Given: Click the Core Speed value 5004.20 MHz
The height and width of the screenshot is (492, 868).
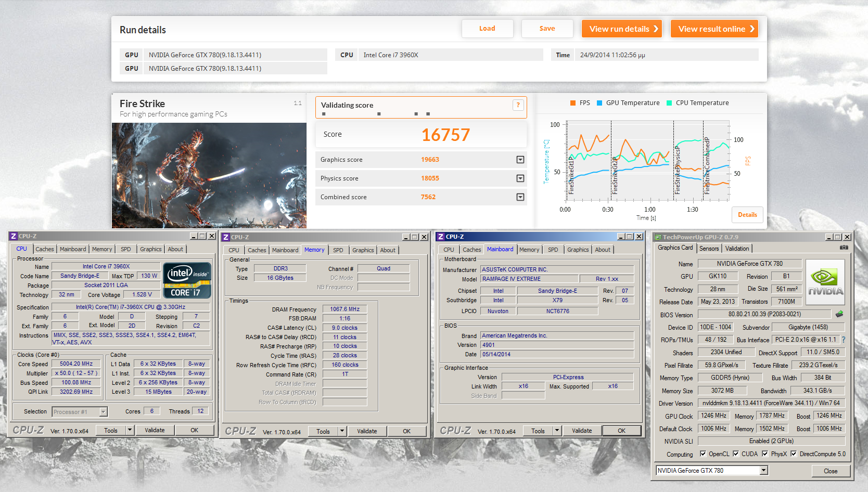Looking at the screenshot, I should 76,364.
